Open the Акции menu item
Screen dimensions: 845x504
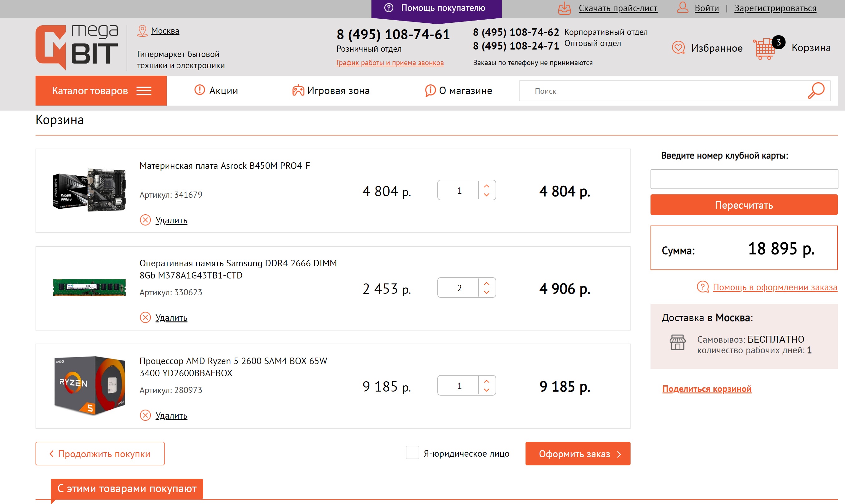click(216, 90)
